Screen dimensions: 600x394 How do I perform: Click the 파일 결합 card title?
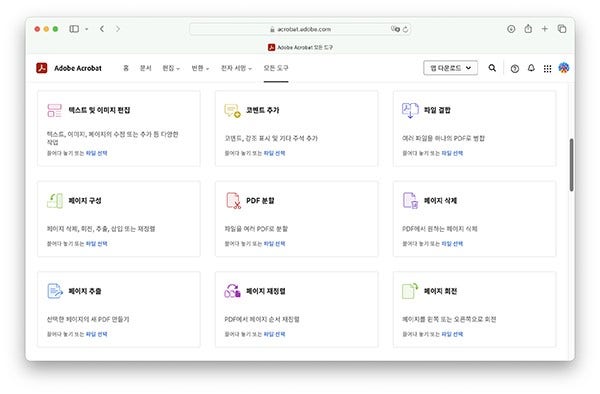[x=437, y=111]
